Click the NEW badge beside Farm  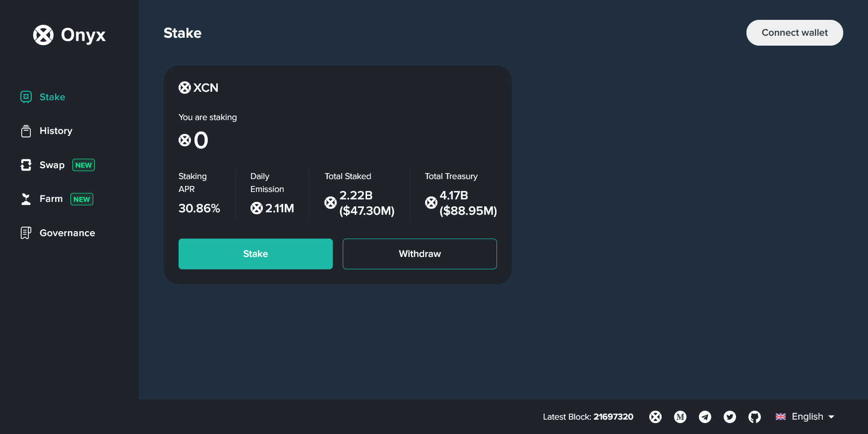tap(82, 199)
